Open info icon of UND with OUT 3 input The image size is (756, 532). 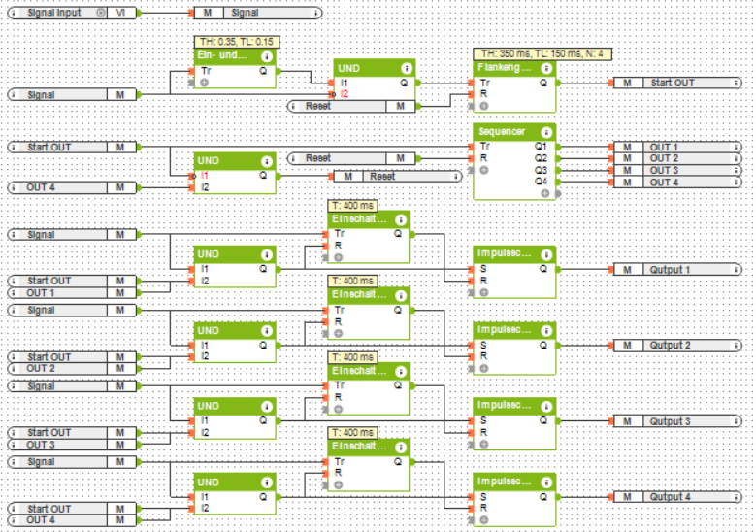267,407
